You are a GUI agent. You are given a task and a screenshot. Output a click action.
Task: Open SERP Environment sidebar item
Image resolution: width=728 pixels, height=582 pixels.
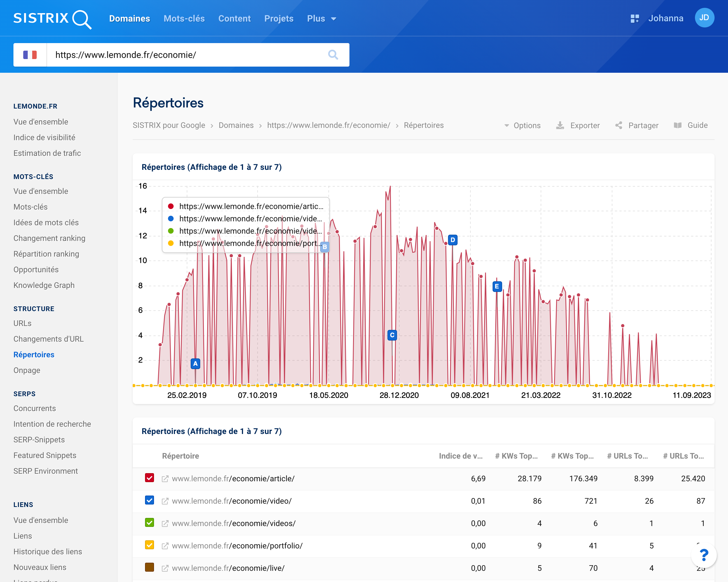(46, 471)
